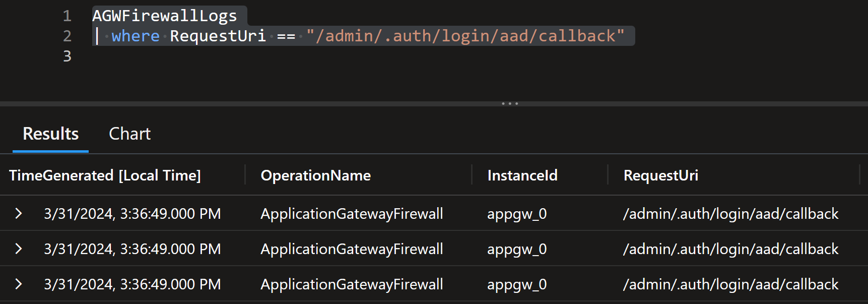Expand the second result row chevron
This screenshot has width=868, height=304.
click(19, 249)
